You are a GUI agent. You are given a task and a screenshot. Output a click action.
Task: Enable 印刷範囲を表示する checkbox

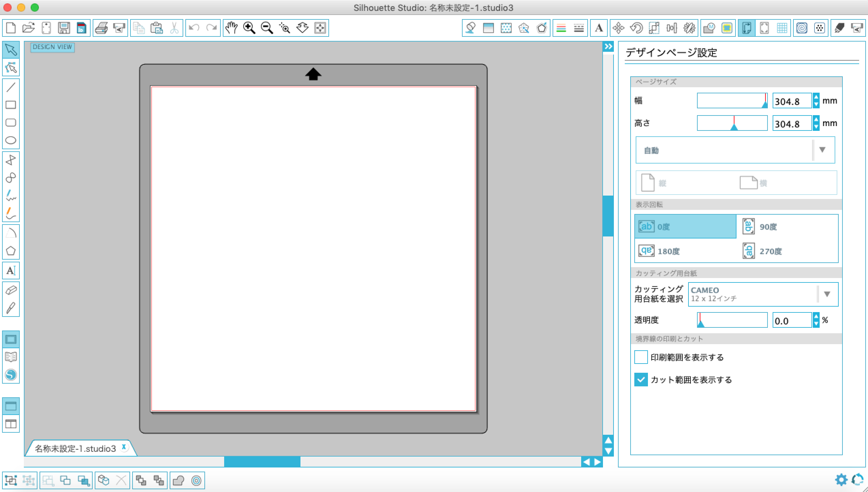click(x=641, y=357)
